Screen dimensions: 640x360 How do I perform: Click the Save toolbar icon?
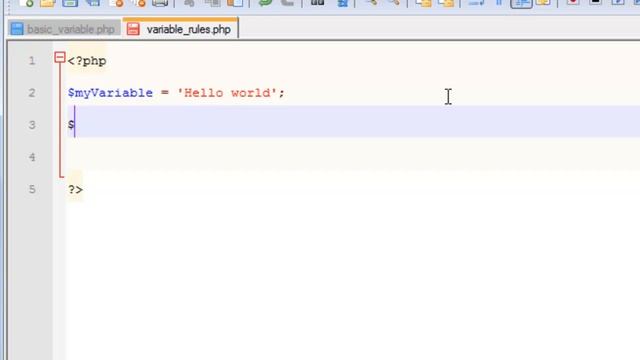pos(70,3)
